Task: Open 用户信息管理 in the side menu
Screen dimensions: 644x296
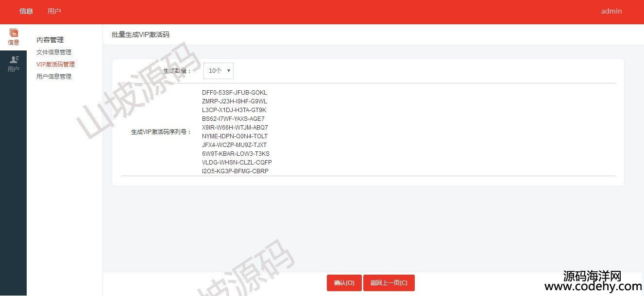Action: coord(54,76)
